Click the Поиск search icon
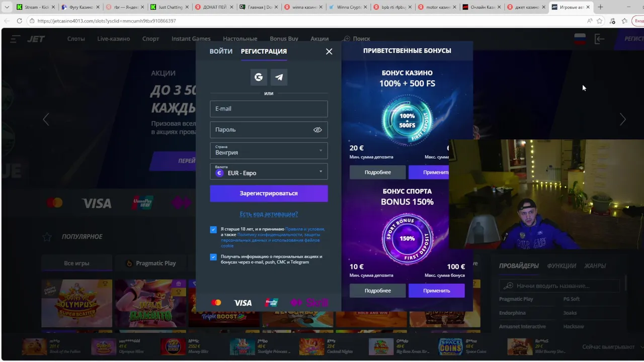 tap(347, 39)
